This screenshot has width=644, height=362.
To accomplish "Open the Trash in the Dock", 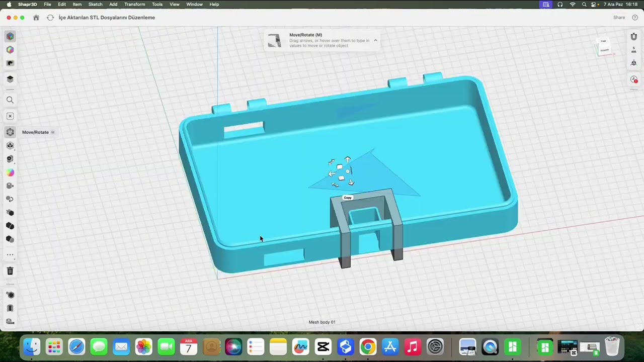I will point(612,347).
